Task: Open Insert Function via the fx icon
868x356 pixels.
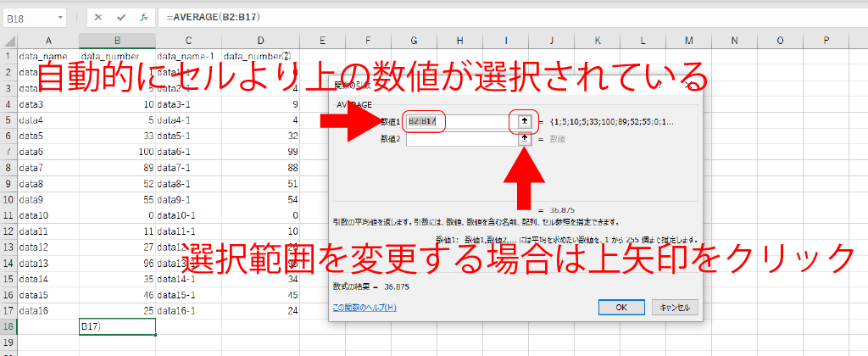Action: pos(144,17)
